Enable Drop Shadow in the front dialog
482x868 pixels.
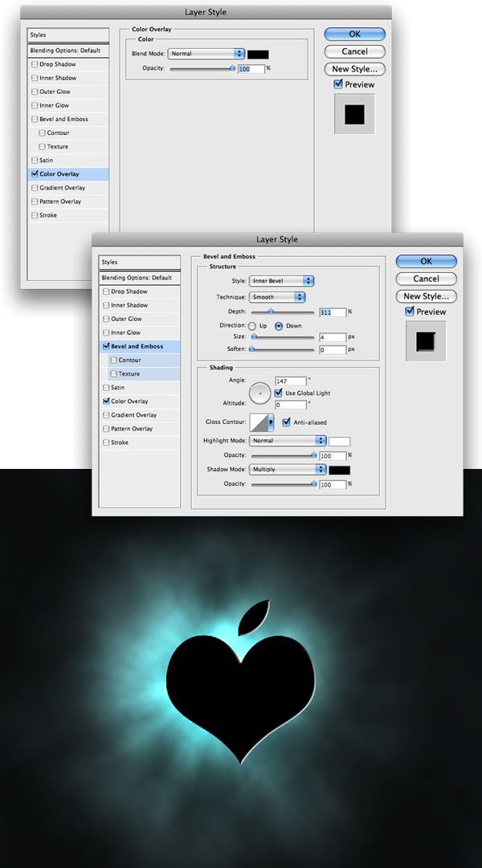(106, 291)
